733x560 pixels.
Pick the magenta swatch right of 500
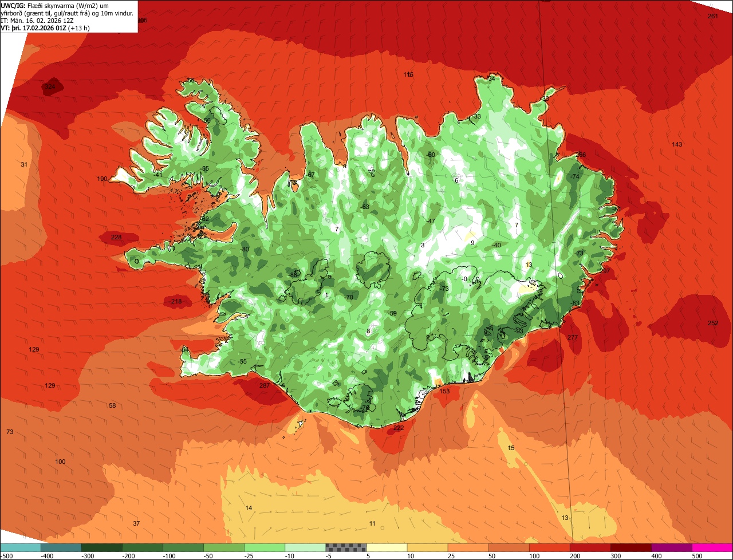[x=712, y=547]
